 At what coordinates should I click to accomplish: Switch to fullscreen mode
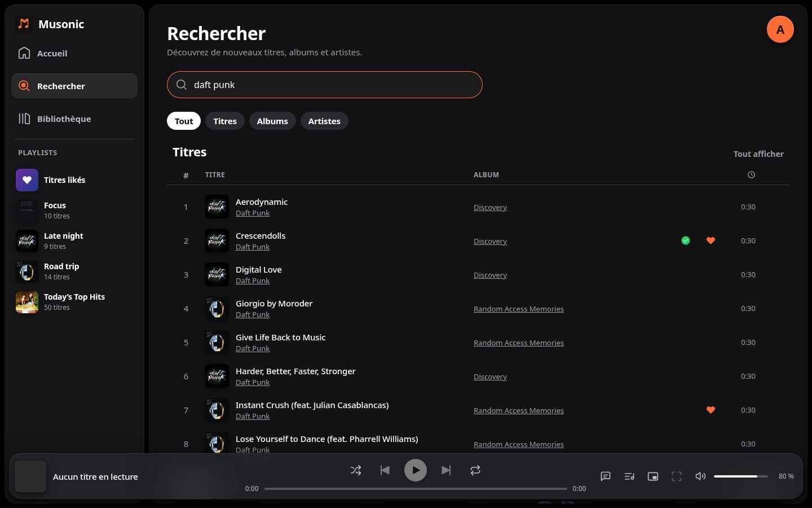(677, 476)
